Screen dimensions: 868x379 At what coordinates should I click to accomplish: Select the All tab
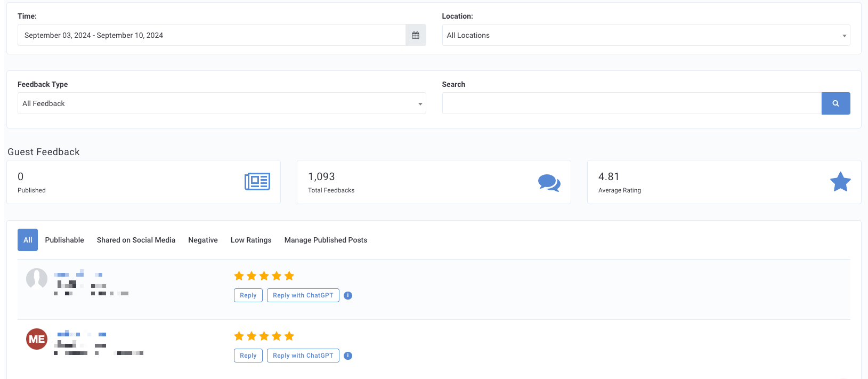tap(28, 240)
